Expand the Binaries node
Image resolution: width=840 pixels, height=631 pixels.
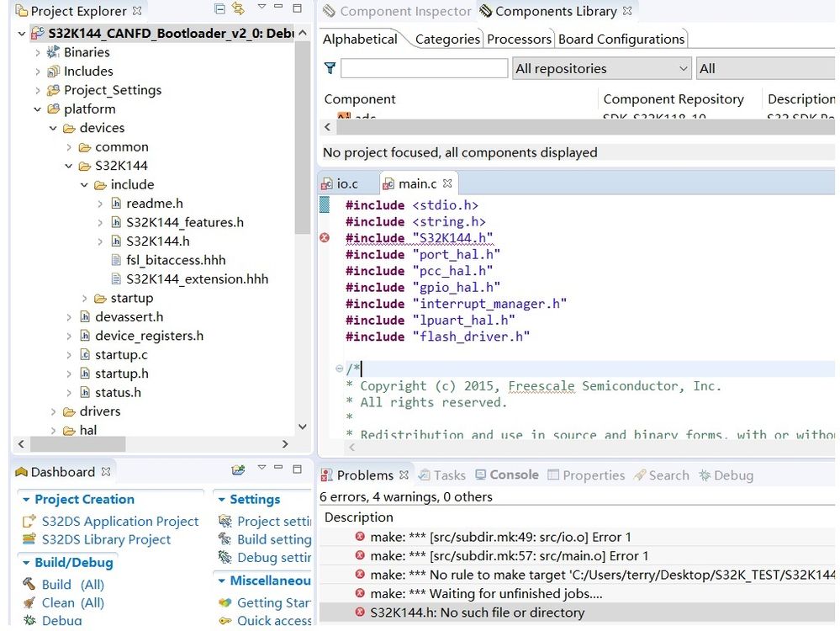click(x=38, y=52)
